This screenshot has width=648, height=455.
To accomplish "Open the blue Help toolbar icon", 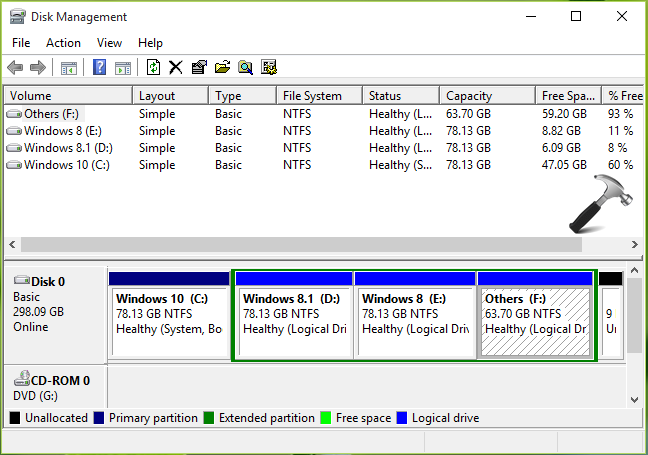I will pyautogui.click(x=99, y=67).
